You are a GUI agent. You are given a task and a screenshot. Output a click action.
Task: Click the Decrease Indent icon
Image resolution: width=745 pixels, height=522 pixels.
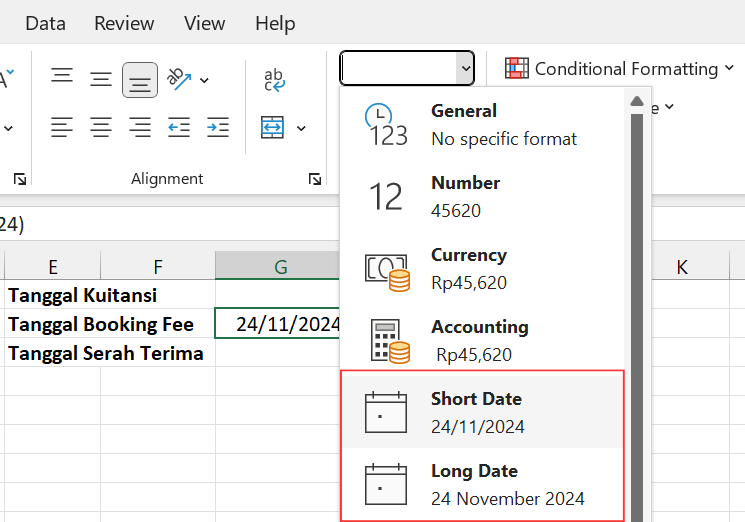(x=179, y=127)
